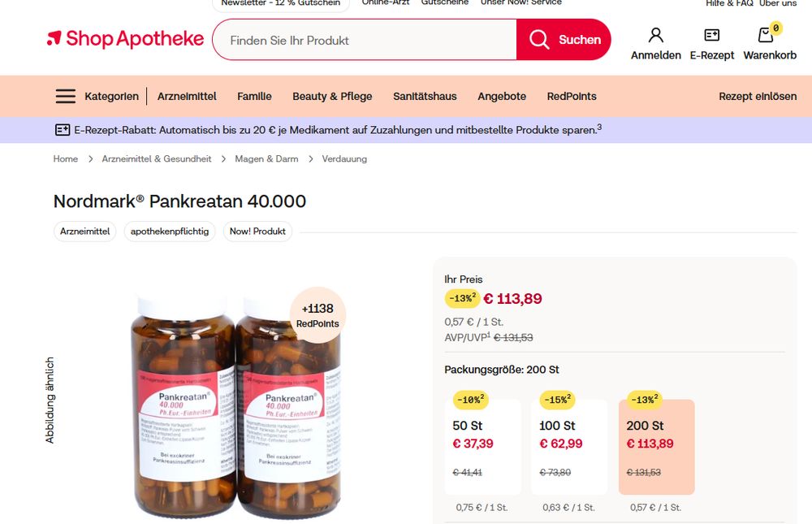Click the Rezept einlösen button
The width and height of the screenshot is (812, 524).
coord(757,96)
